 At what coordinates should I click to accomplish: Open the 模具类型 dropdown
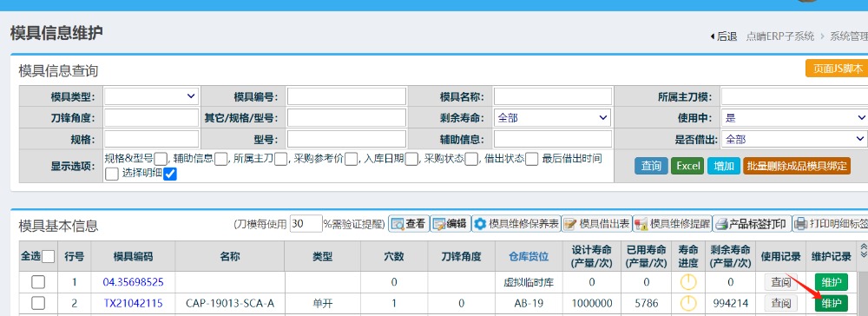[x=151, y=96]
